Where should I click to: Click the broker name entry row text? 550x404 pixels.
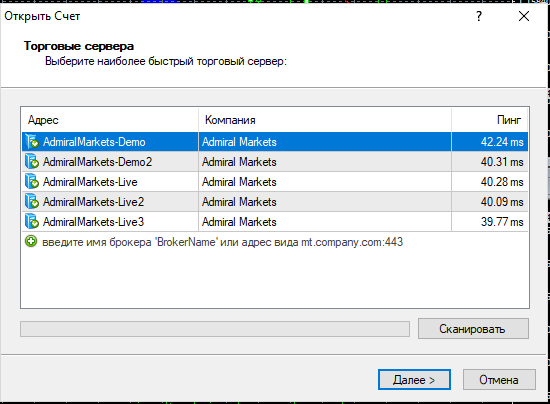click(222, 242)
